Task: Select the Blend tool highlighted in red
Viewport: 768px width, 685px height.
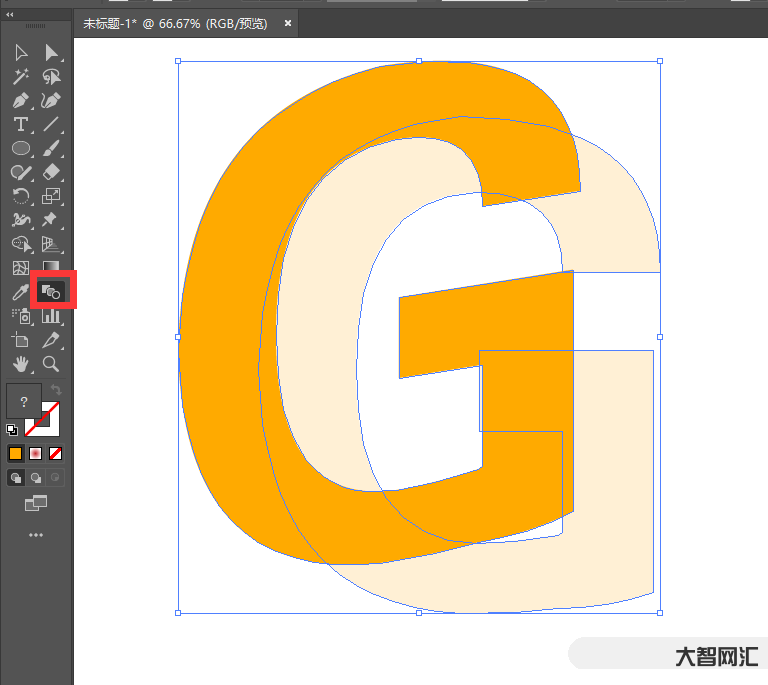Action: (x=52, y=291)
